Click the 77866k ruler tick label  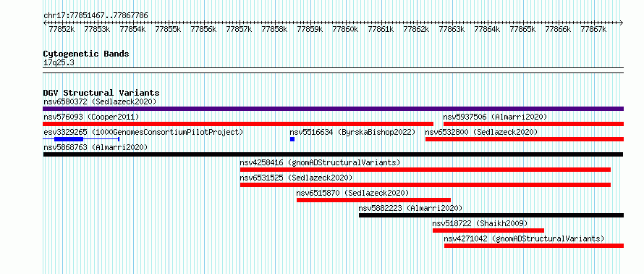pyautogui.click(x=559, y=29)
